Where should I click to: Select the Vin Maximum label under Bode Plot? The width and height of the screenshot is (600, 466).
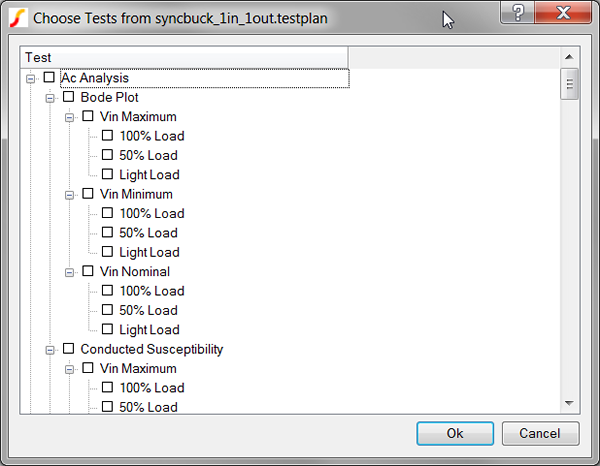pos(138,116)
